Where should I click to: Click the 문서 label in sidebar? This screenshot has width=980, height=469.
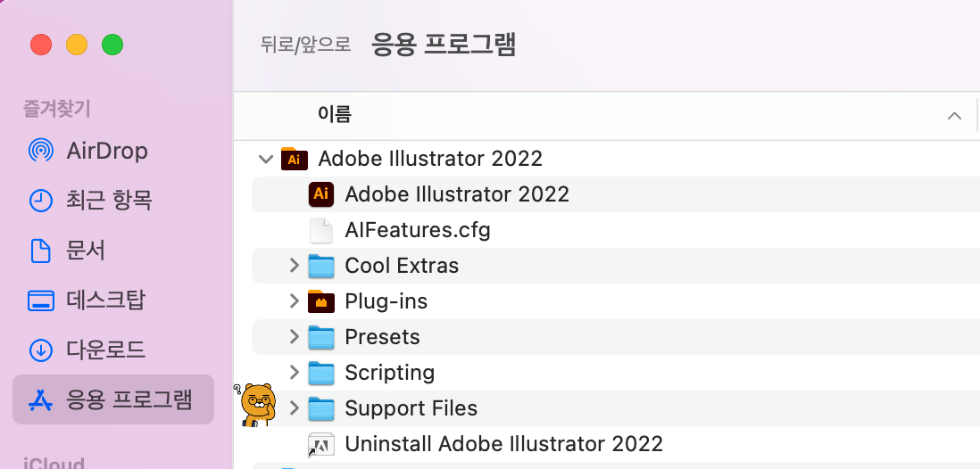(86, 251)
